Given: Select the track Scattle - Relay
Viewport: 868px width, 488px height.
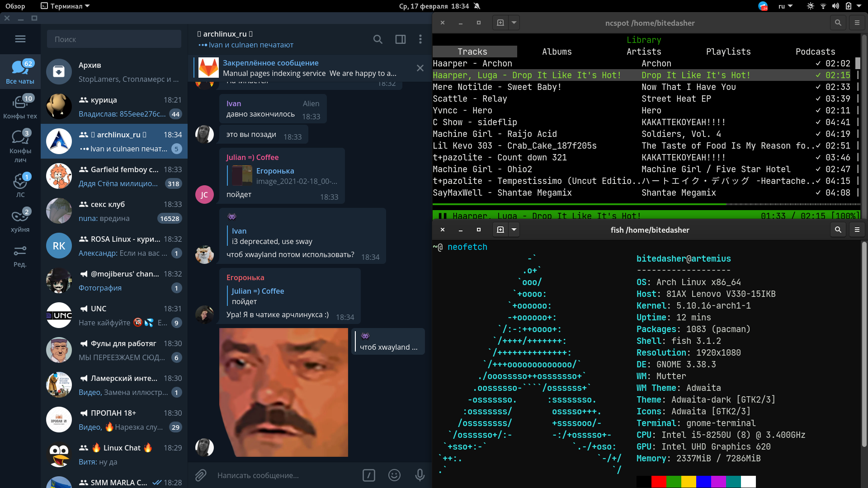Looking at the screenshot, I should tap(642, 99).
